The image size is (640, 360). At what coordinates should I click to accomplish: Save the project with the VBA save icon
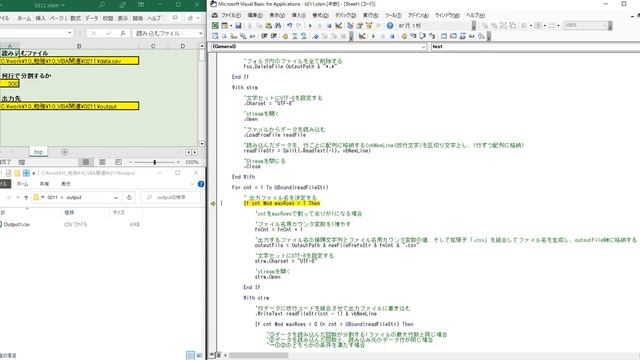[x=238, y=26]
